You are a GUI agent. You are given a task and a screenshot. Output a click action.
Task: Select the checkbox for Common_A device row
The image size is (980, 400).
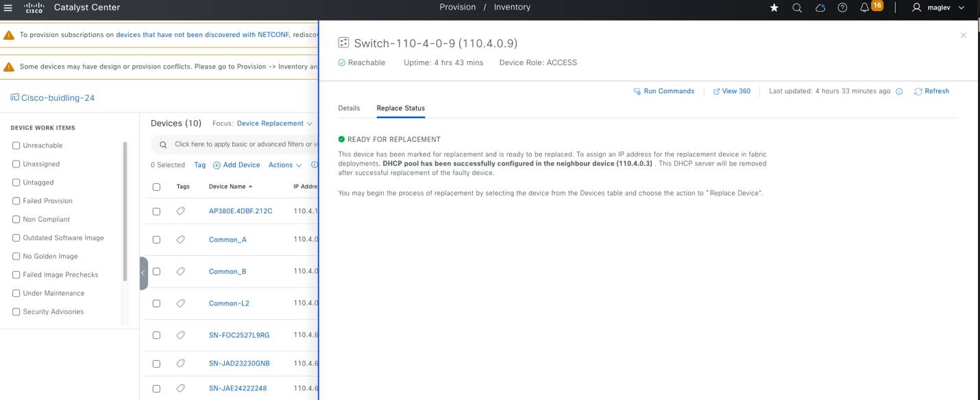[156, 239]
